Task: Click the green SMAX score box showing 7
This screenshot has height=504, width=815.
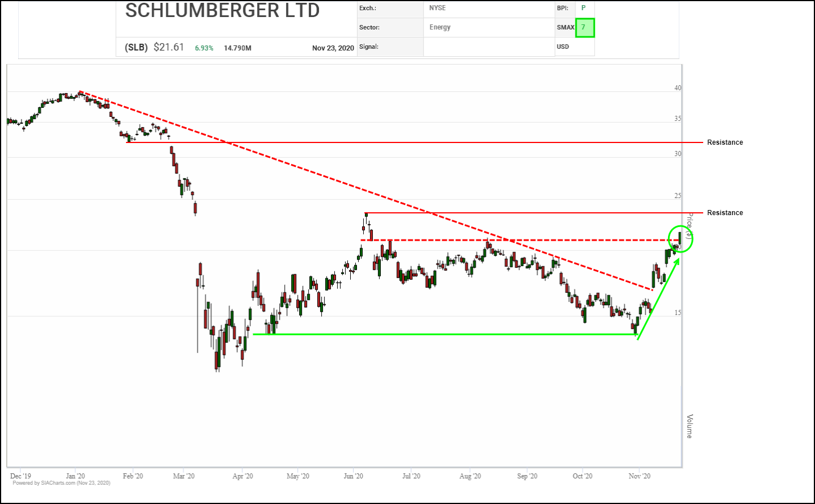Action: tap(585, 28)
